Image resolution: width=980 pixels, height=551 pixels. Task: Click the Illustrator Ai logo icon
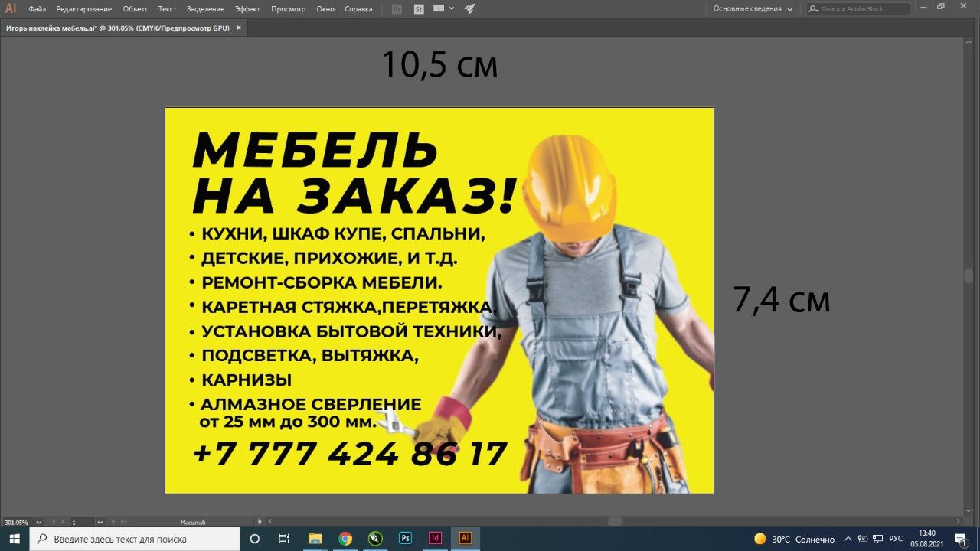(11, 9)
